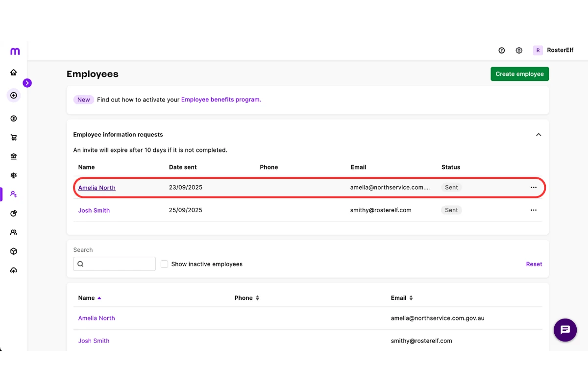588x392 pixels.
Task: Click smithy@rosterelf.com in requests table
Action: click(x=381, y=210)
